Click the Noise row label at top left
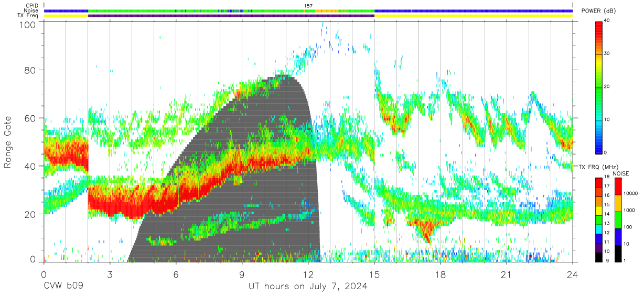The image size is (644, 297). coord(31,10)
